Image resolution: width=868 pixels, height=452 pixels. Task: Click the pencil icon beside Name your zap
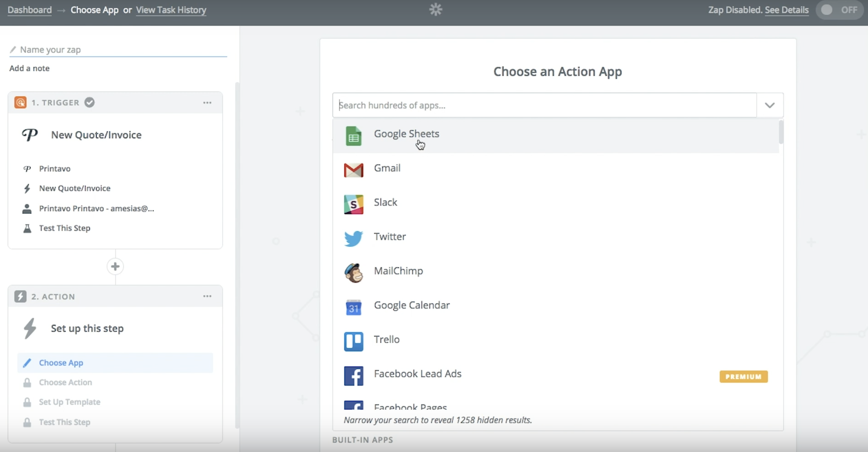click(13, 50)
